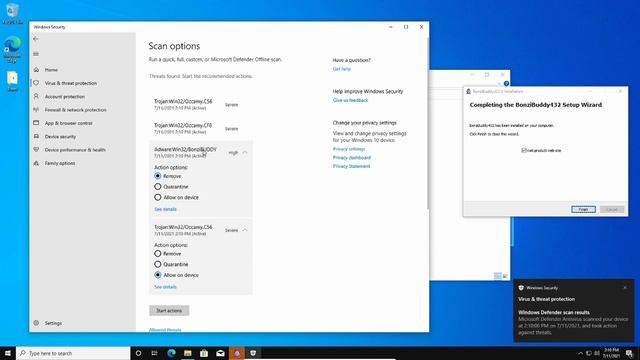The image size is (640, 360).
Task: Open the Privacy settings link
Action: coord(349,149)
